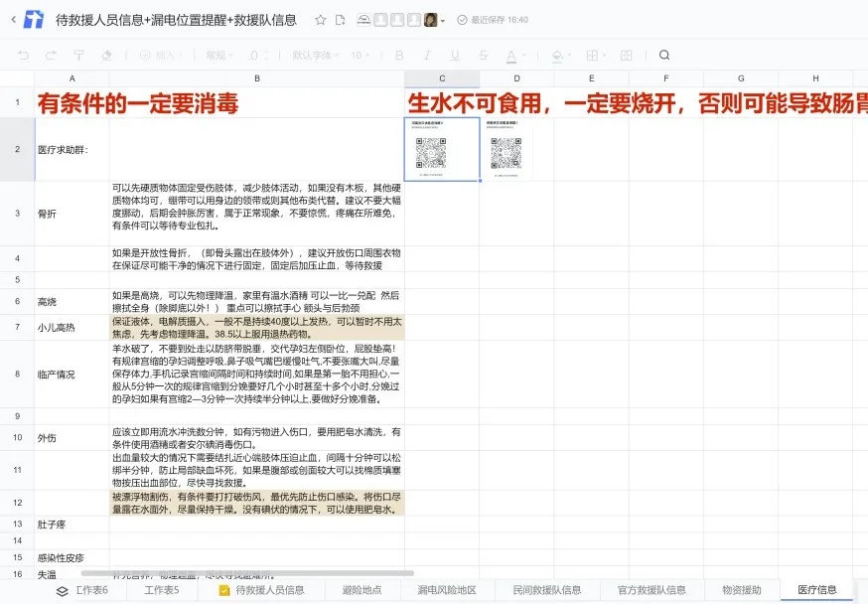This screenshot has width=868, height=604.
Task: Open the move-to-folder document icon
Action: click(340, 20)
